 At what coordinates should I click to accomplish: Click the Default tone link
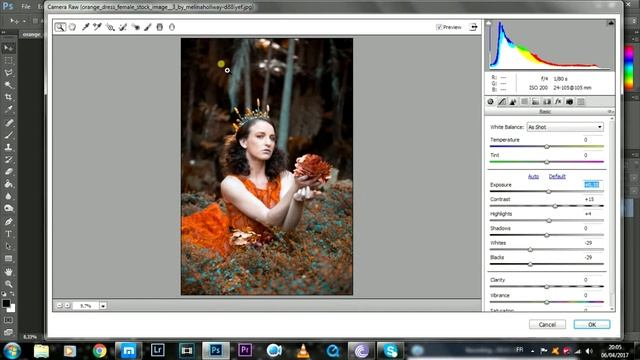point(557,176)
